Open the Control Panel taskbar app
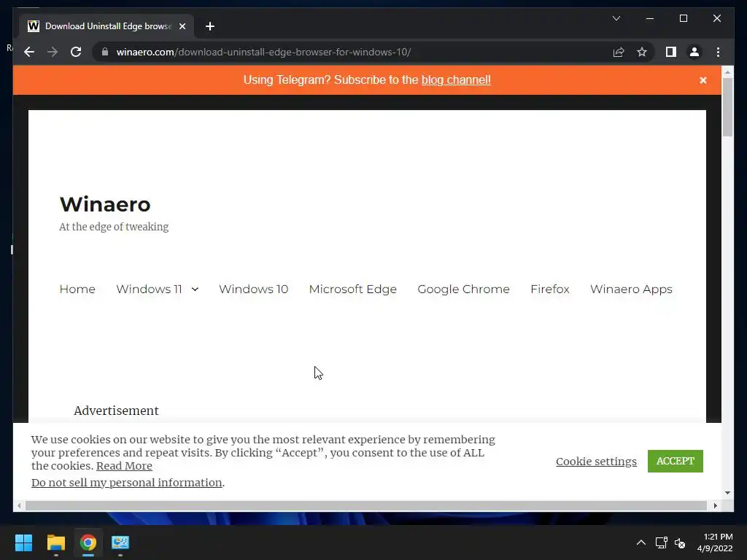 tap(120, 542)
